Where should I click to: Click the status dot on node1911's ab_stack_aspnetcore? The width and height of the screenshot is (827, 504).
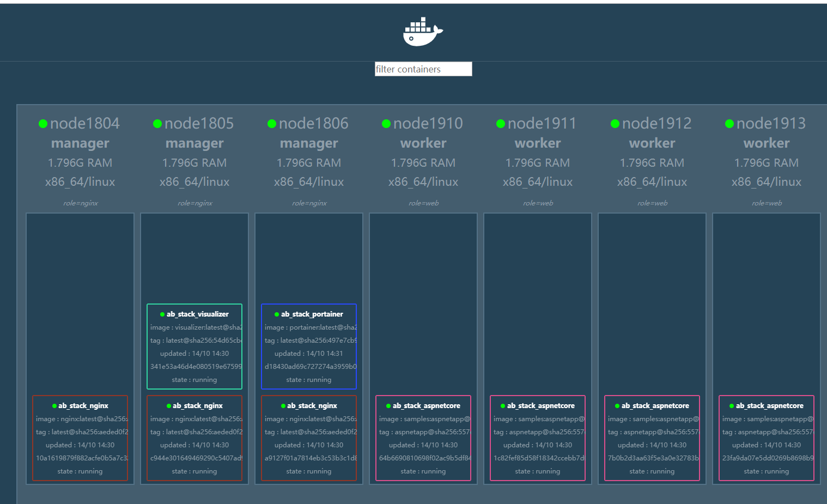tap(503, 406)
